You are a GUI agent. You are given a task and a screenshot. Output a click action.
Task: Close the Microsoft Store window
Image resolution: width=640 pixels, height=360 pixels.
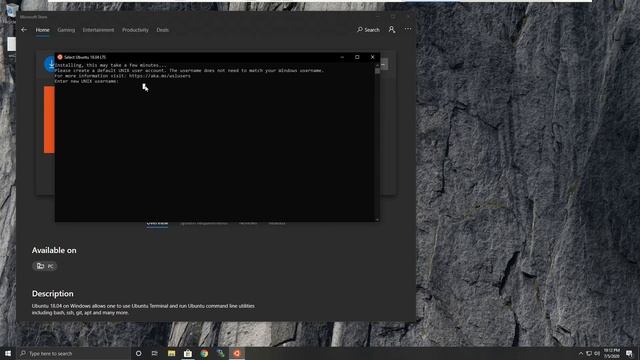point(408,17)
